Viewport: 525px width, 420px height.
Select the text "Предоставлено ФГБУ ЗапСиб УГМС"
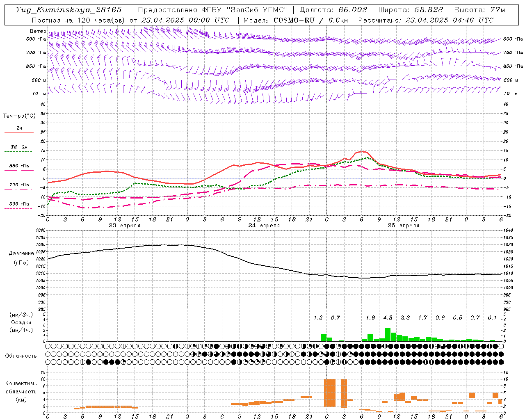tap(213, 10)
